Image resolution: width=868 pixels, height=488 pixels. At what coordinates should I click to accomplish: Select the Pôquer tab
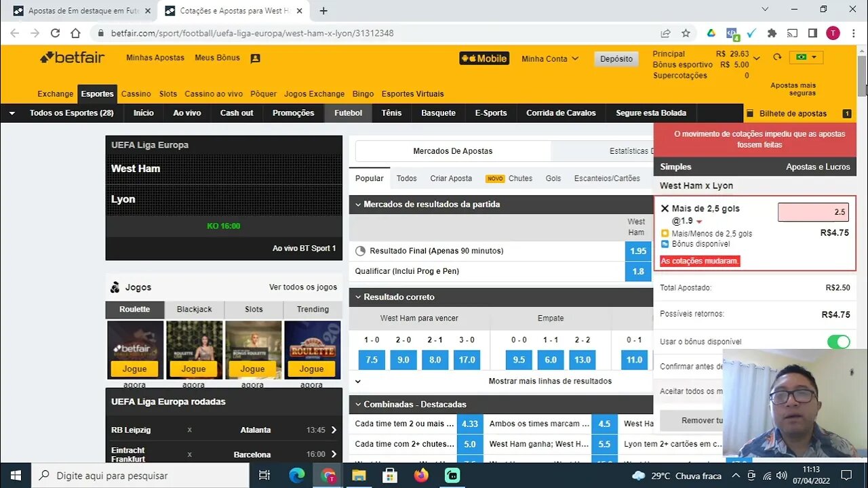pyautogui.click(x=263, y=94)
